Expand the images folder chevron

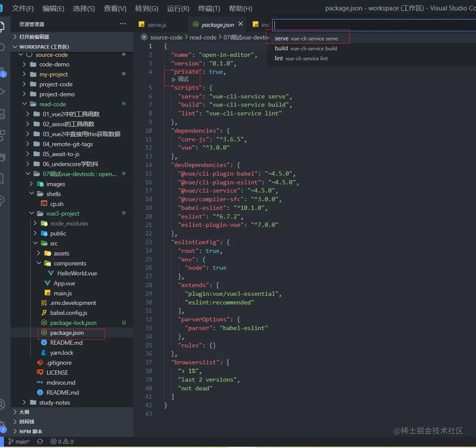coord(31,184)
